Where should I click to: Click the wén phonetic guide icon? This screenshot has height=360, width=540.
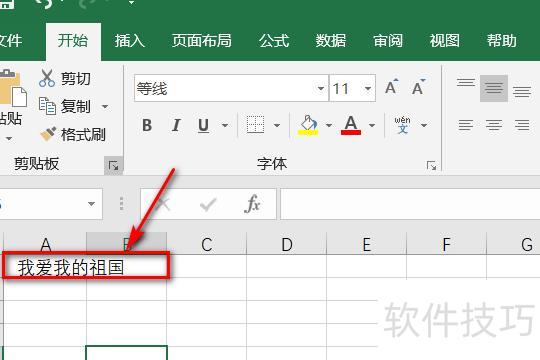pos(402,125)
